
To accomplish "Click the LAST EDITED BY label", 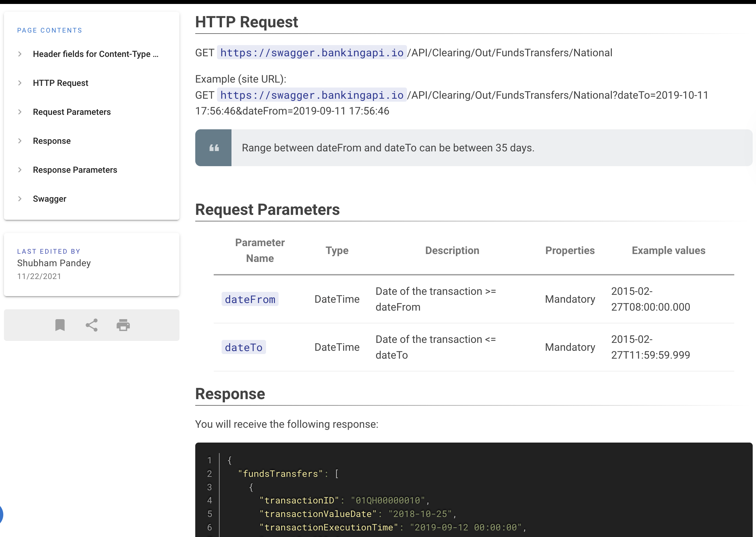I will point(49,251).
